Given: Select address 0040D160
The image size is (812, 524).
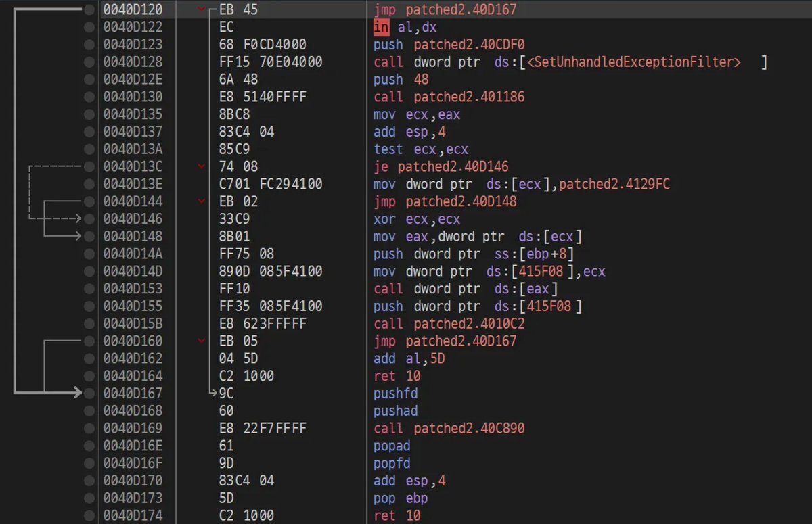Looking at the screenshot, I should point(133,341).
